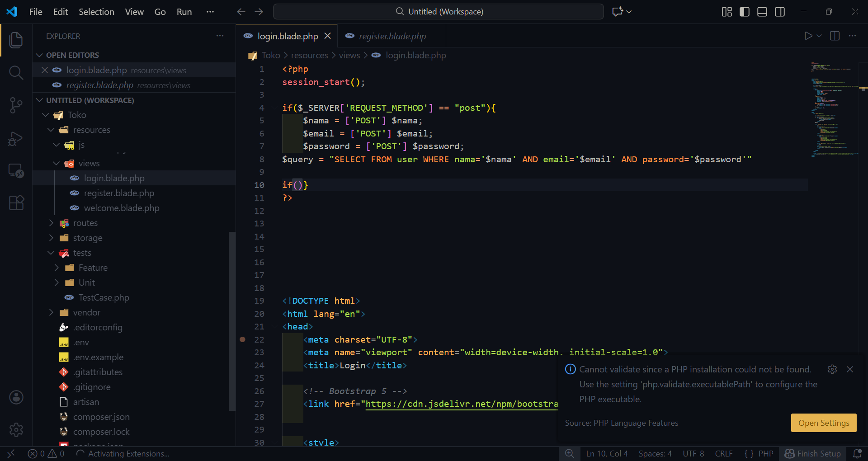Open the Selection menu

(x=96, y=12)
